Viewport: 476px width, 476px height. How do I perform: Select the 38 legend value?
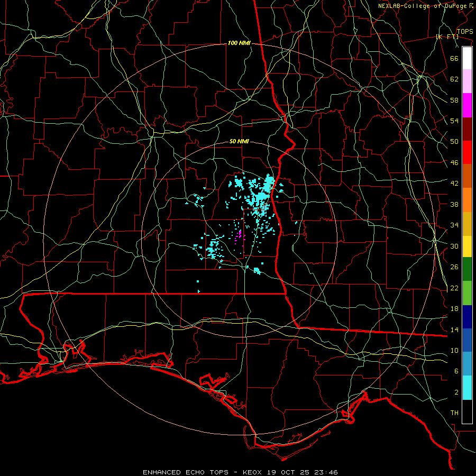coord(454,204)
